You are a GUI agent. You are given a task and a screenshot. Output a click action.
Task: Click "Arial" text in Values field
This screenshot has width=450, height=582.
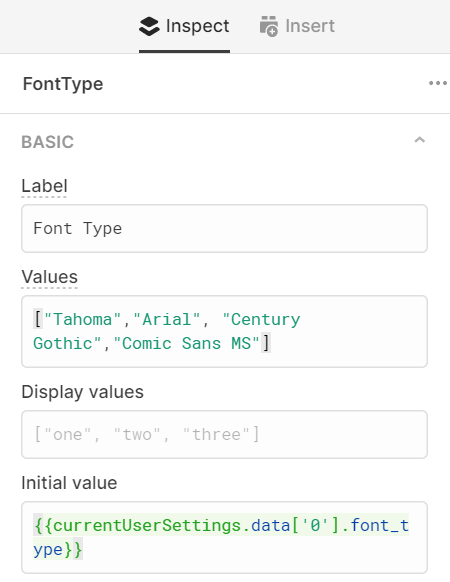click(167, 320)
